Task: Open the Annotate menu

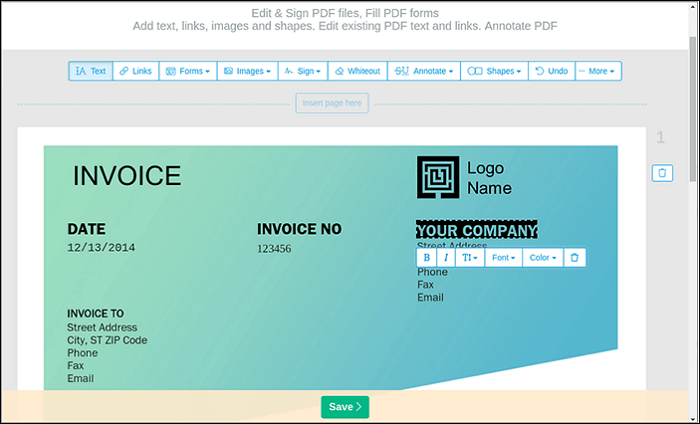Action: pos(424,71)
